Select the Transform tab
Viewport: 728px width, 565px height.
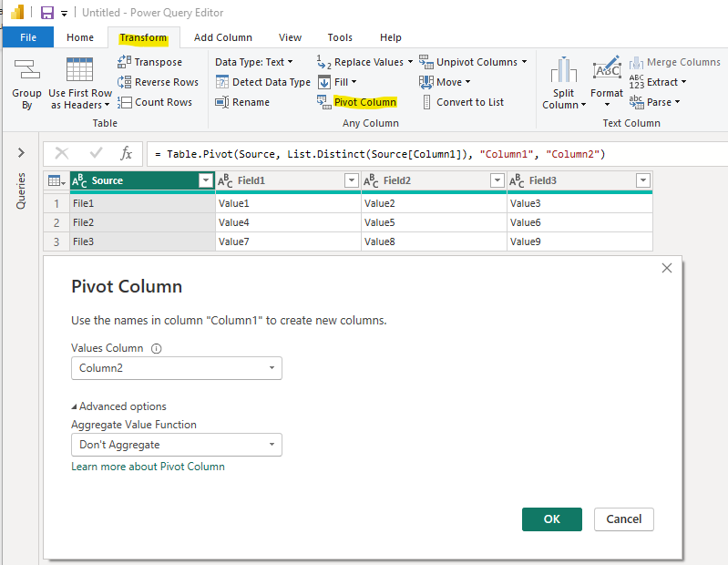pos(143,37)
